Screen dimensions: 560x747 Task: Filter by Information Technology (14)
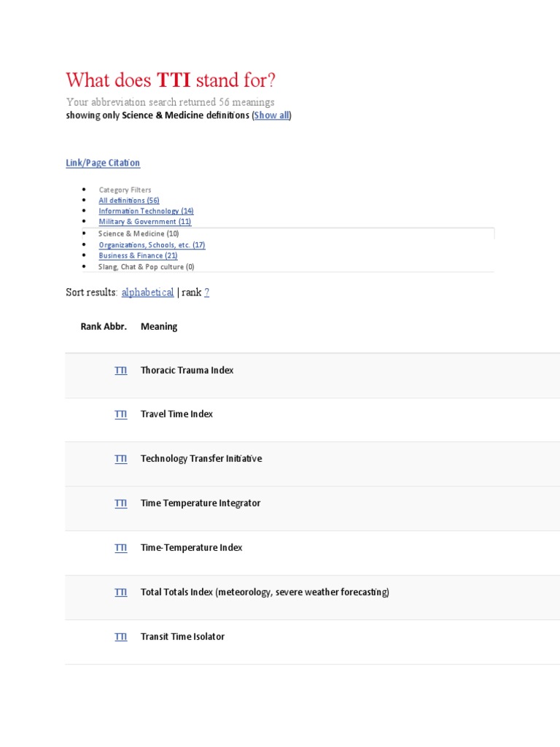tap(146, 211)
